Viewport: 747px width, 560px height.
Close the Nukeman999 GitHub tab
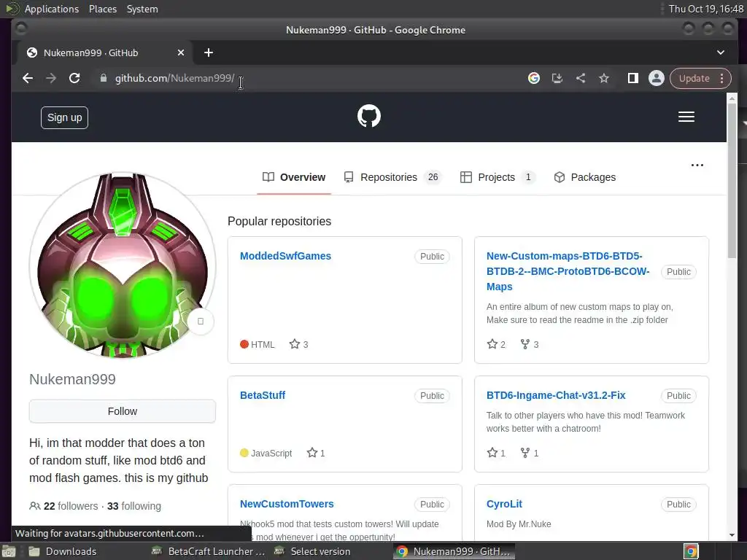[181, 52]
